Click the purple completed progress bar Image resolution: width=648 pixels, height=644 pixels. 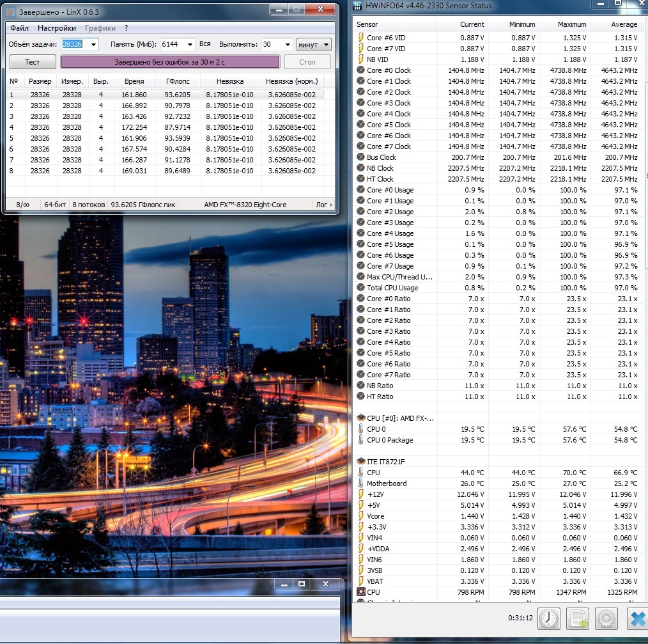pos(170,62)
